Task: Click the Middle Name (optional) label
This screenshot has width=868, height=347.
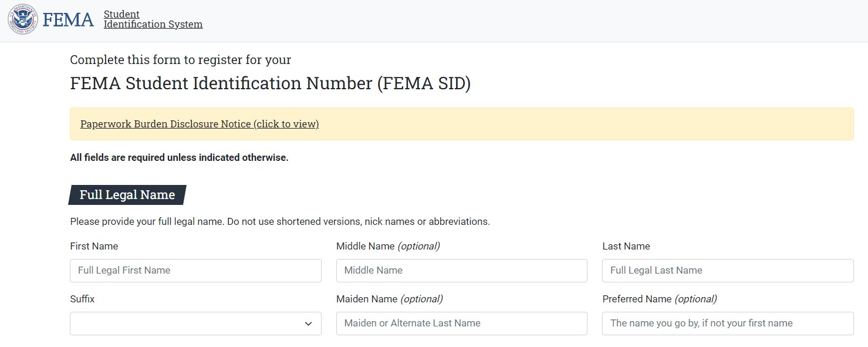Action: coord(388,246)
